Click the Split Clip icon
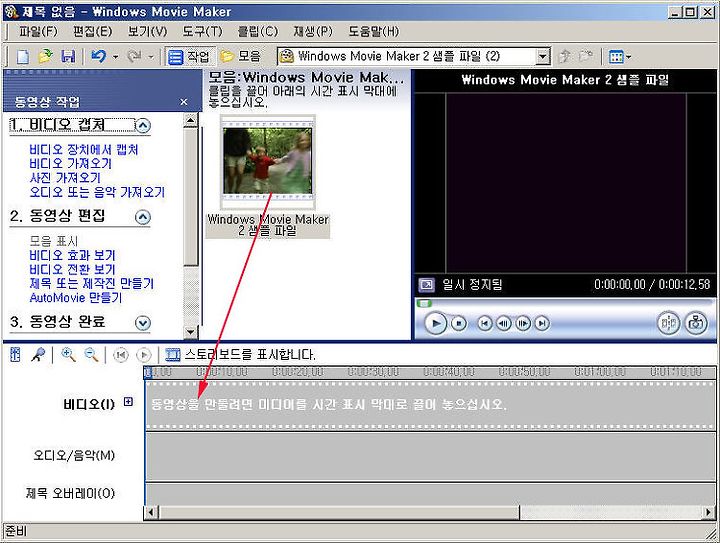 pos(668,323)
